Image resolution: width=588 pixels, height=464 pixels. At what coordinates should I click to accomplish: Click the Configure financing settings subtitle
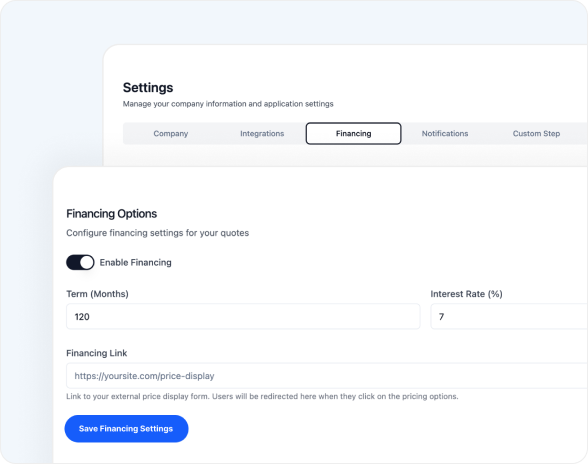coord(158,233)
